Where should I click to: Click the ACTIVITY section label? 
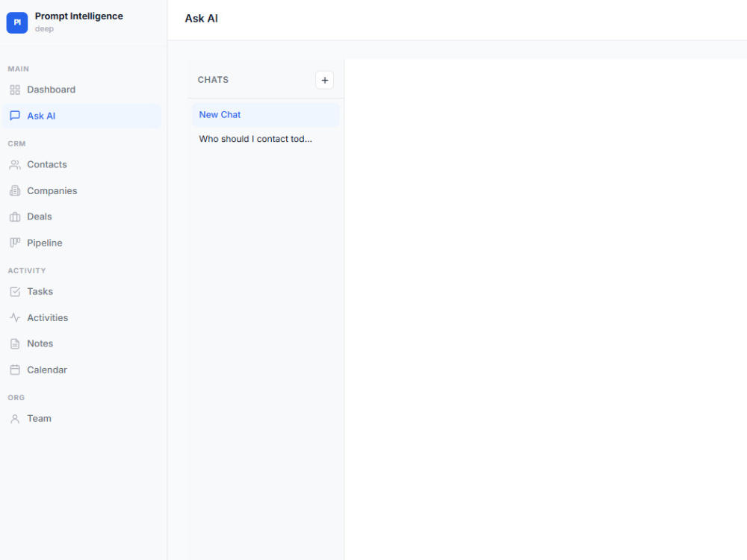coord(27,271)
